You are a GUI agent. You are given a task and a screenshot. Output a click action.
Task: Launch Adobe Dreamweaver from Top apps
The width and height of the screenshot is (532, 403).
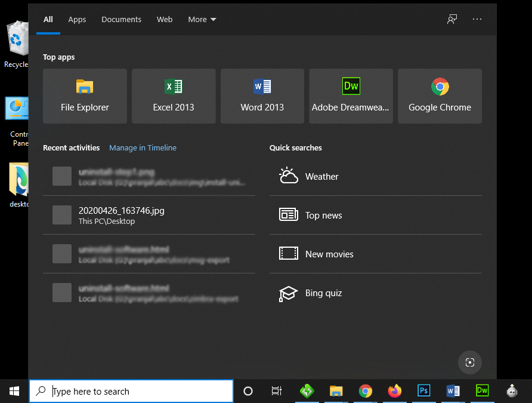tap(351, 96)
